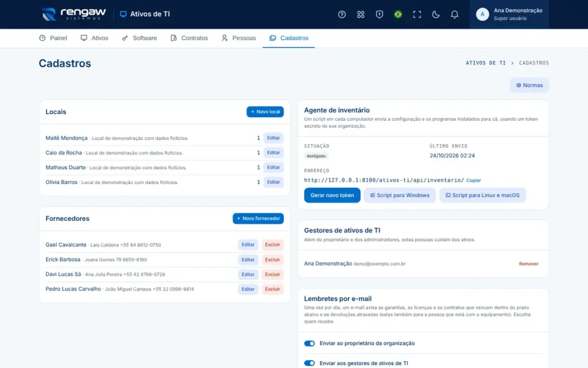Delete supplier Gael Cavalcante

coord(272,244)
